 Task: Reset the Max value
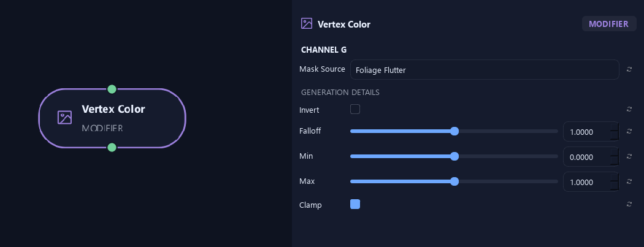(629, 181)
